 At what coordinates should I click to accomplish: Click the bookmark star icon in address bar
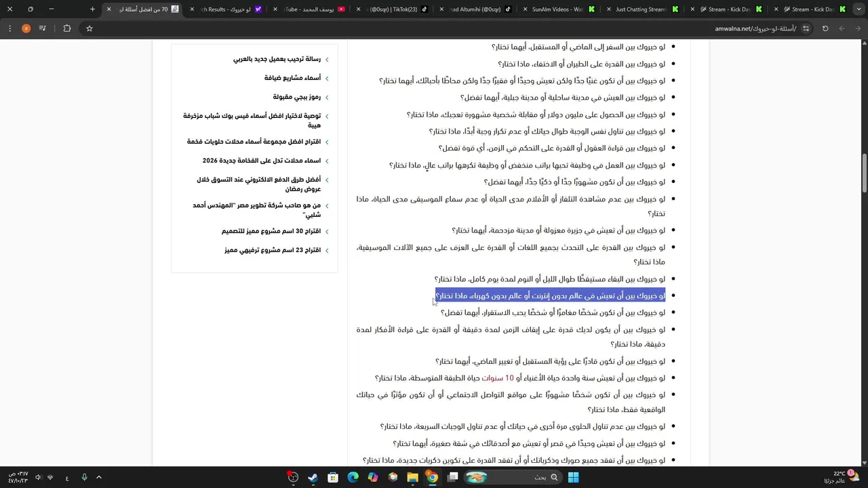pyautogui.click(x=89, y=28)
